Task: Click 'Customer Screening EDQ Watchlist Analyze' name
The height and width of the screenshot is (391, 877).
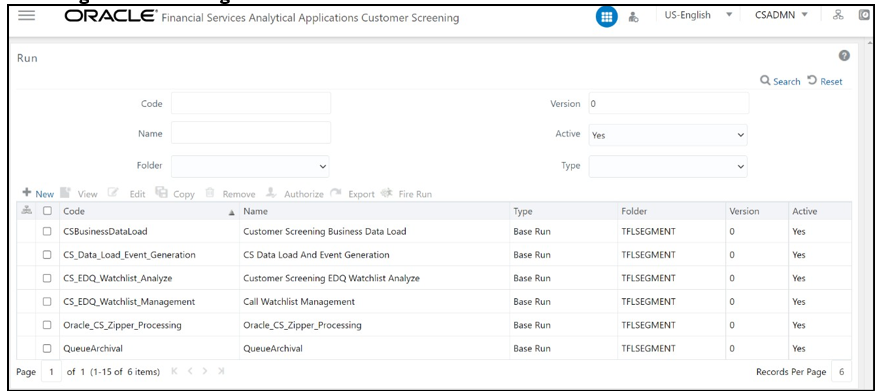Action: click(332, 278)
